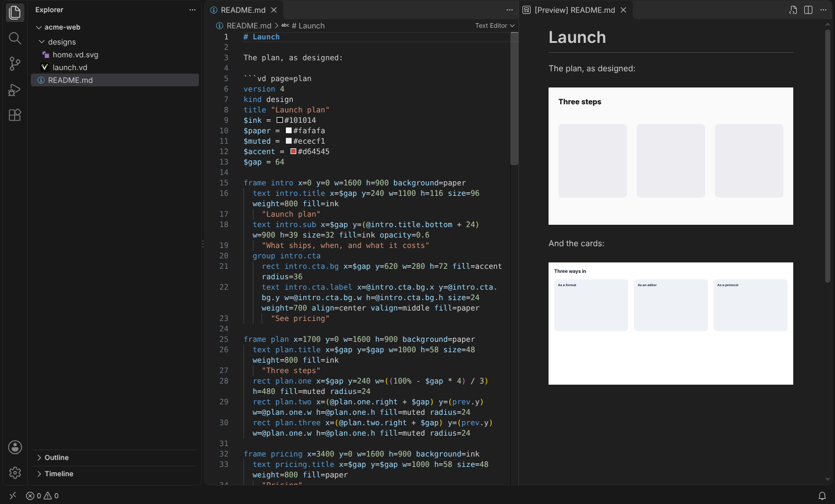Click the Split Editor icon in preview pane

[808, 10]
